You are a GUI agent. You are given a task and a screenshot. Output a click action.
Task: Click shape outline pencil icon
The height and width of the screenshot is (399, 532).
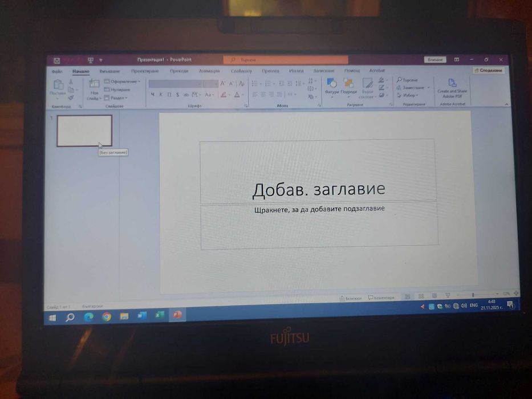click(381, 88)
